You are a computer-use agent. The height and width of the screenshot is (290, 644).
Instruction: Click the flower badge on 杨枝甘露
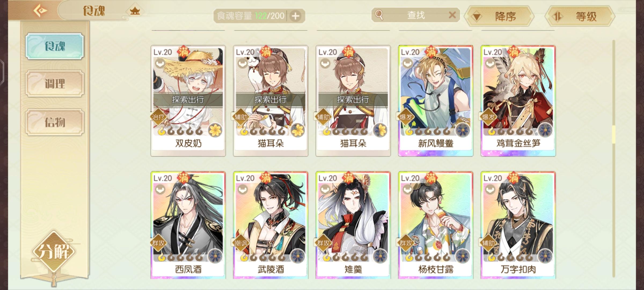(462, 256)
